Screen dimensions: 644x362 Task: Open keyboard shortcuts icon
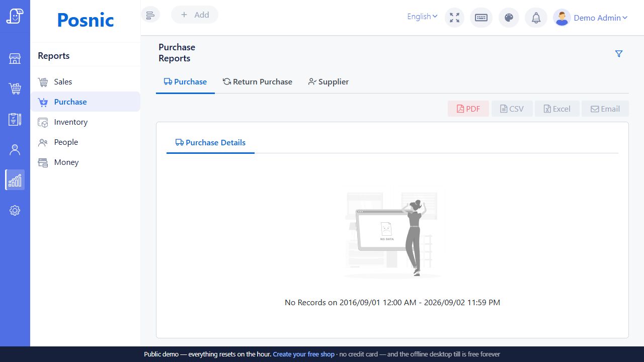(481, 18)
